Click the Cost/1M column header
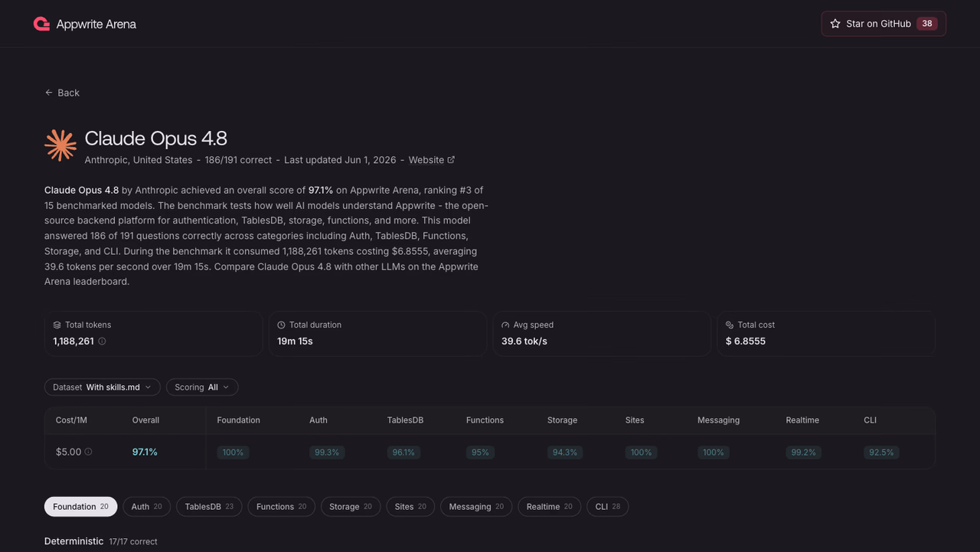The height and width of the screenshot is (552, 980). click(70, 420)
